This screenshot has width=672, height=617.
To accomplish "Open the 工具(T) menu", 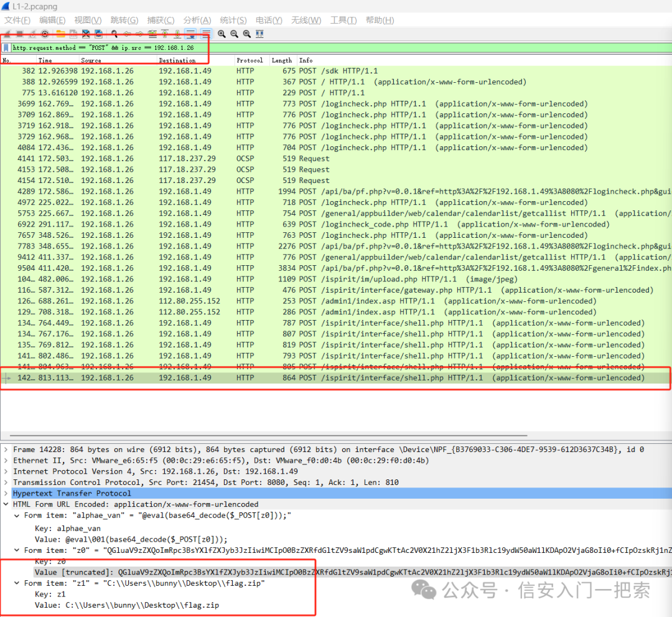I will pyautogui.click(x=343, y=20).
